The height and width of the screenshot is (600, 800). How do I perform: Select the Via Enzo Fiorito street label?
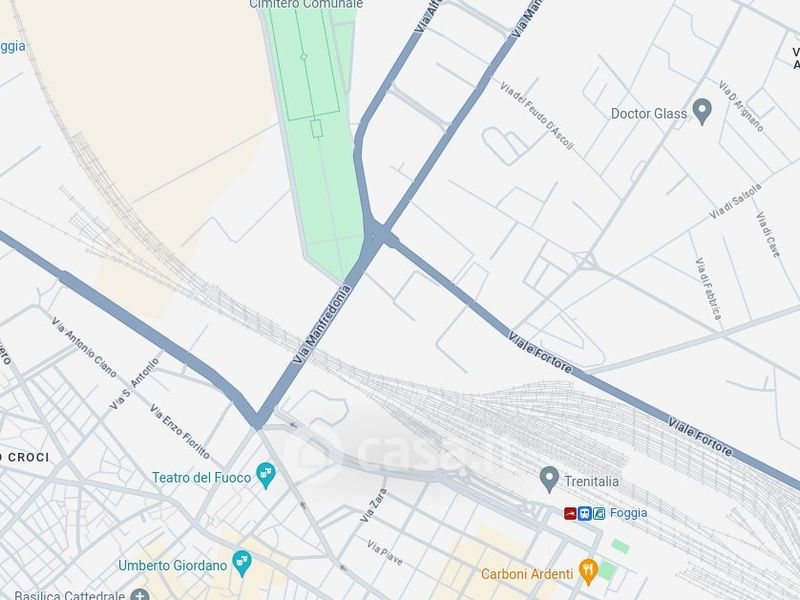click(180, 431)
